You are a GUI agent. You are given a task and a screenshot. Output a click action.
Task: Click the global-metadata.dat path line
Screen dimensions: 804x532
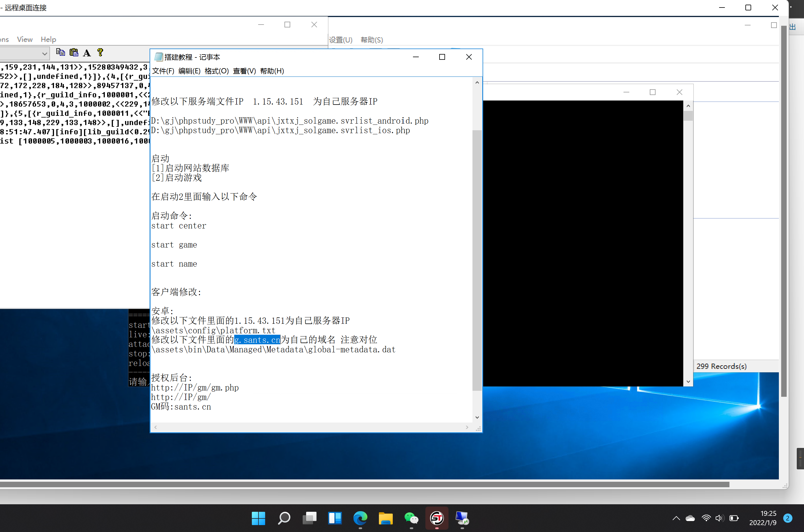[x=273, y=349]
